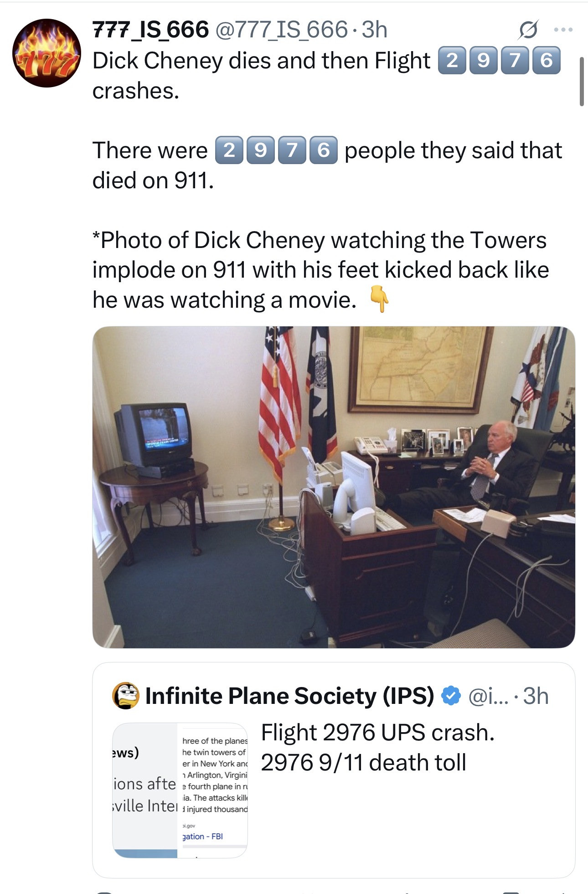The image size is (588, 894).
Task: Click the vertical scrollbar thumb
Action: (582, 82)
